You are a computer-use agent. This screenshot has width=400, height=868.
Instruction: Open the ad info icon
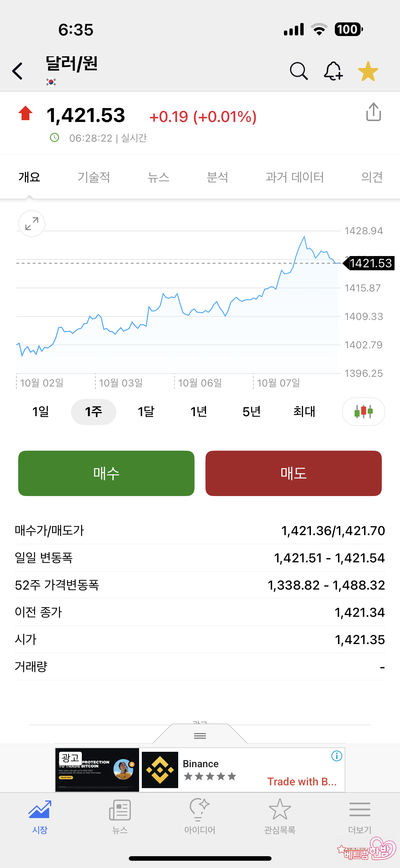pyautogui.click(x=337, y=756)
